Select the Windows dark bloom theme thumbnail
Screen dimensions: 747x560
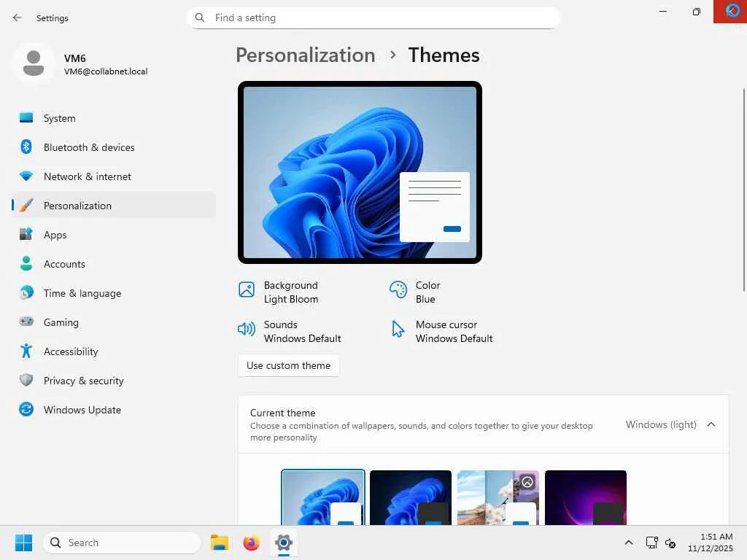[410, 497]
